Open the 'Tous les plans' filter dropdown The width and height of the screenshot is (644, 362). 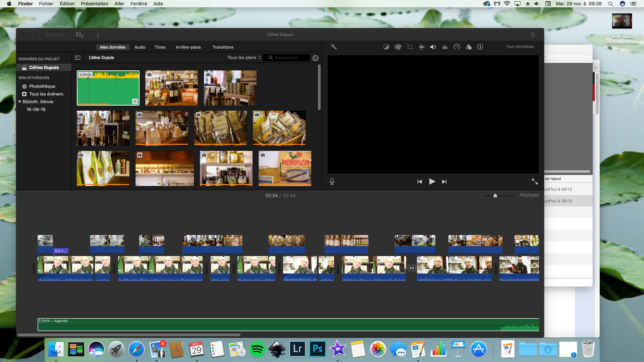[244, 58]
